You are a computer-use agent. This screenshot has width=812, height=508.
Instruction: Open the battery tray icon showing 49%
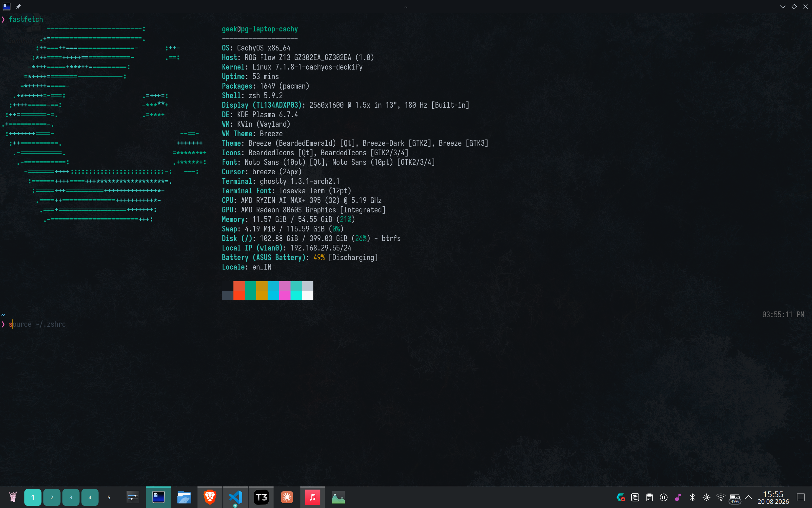(x=735, y=498)
